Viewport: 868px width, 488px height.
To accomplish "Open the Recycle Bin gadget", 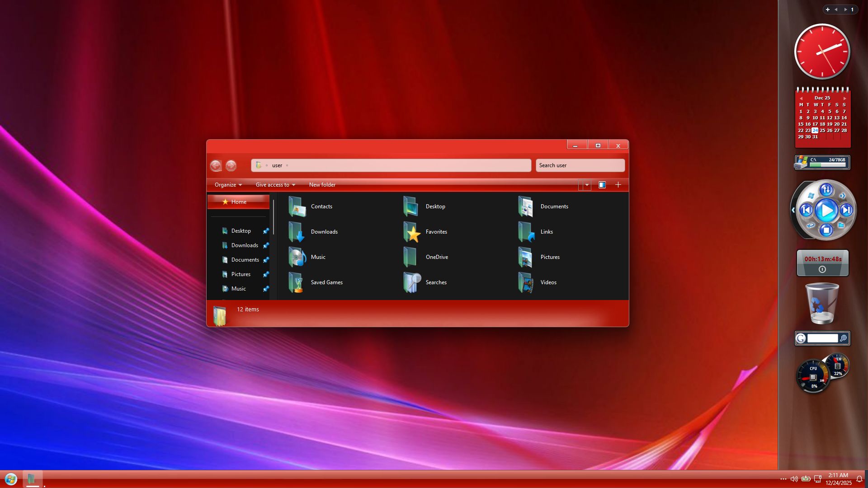I will click(x=822, y=304).
